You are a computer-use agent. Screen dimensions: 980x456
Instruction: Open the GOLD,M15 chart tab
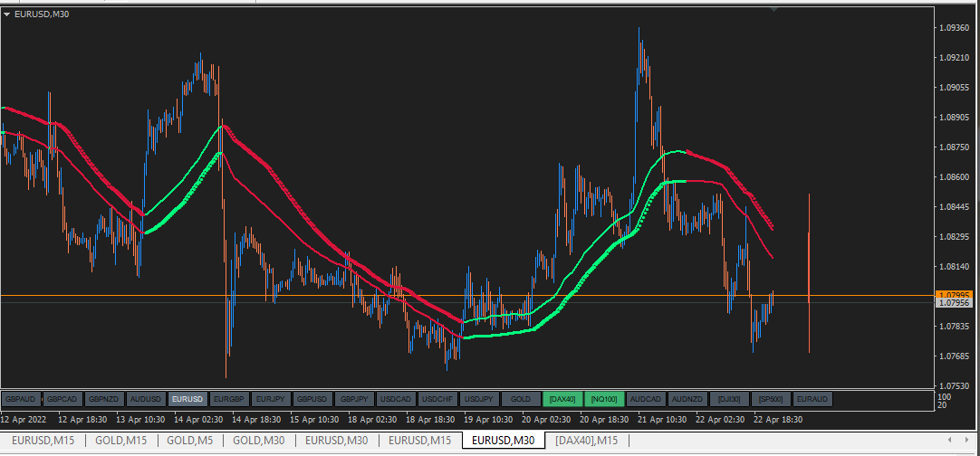click(120, 441)
